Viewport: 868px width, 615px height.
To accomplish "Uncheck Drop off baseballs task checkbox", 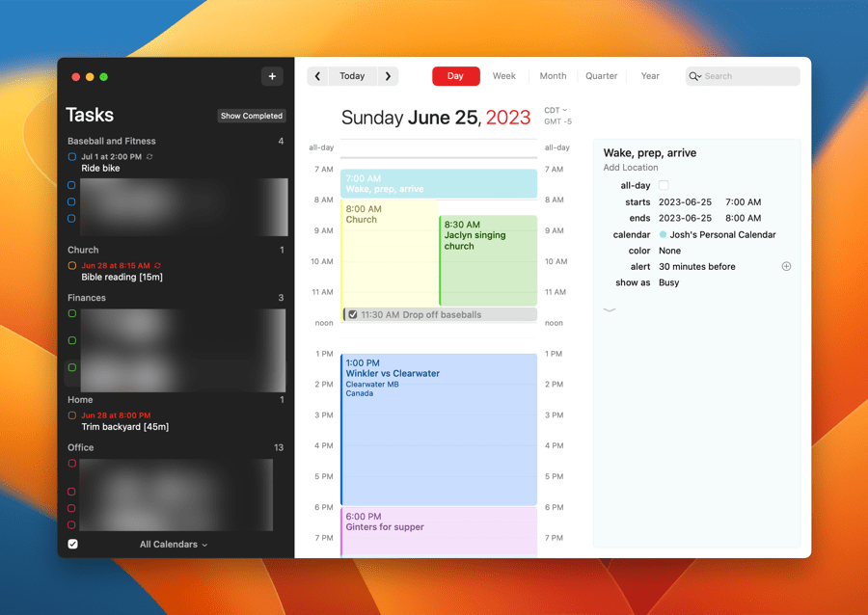I will tap(353, 314).
